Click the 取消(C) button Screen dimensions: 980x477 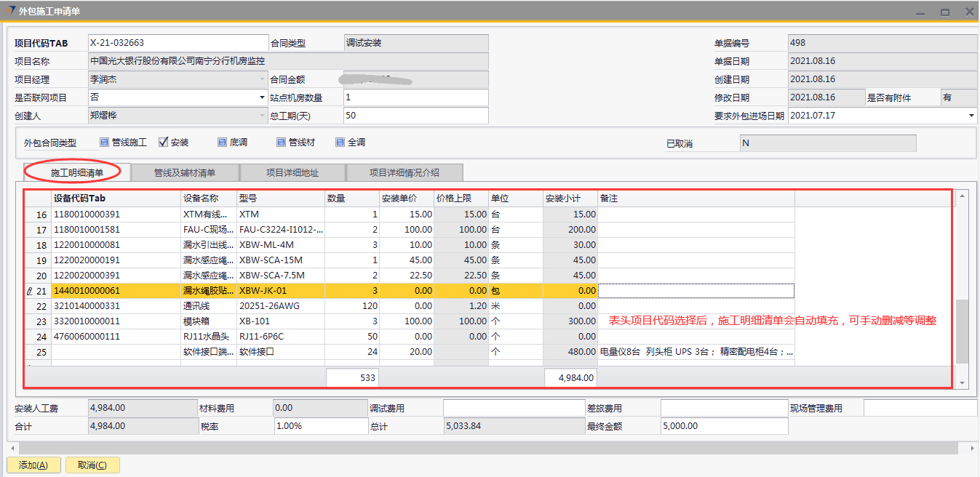pos(92,465)
